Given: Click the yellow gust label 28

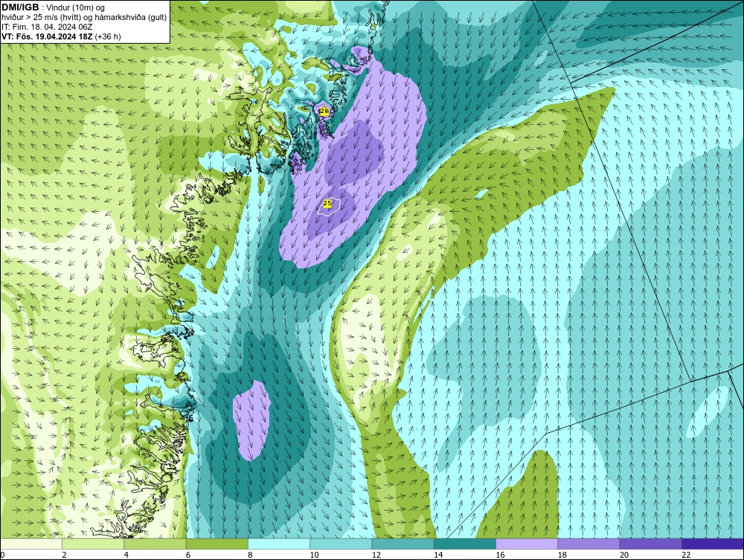Looking at the screenshot, I should (x=324, y=112).
